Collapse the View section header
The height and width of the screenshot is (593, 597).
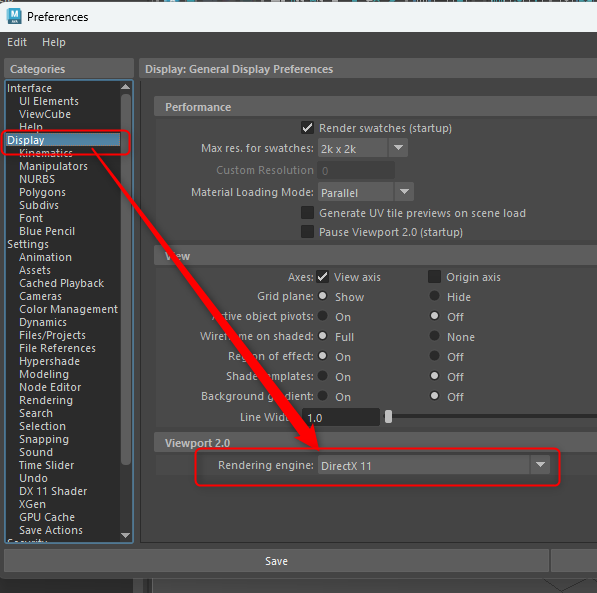click(x=375, y=256)
